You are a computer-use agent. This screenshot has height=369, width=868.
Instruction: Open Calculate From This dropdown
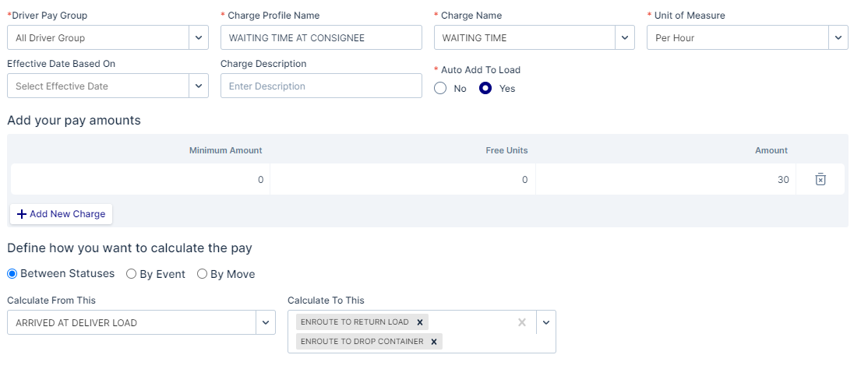pos(266,322)
